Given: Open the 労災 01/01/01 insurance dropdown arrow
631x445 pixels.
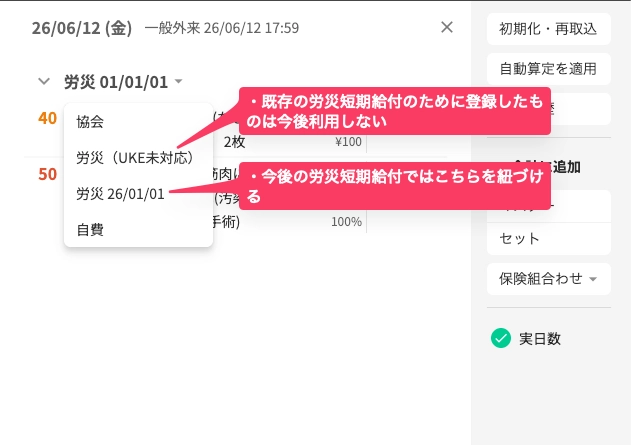Looking at the screenshot, I should [x=178, y=82].
